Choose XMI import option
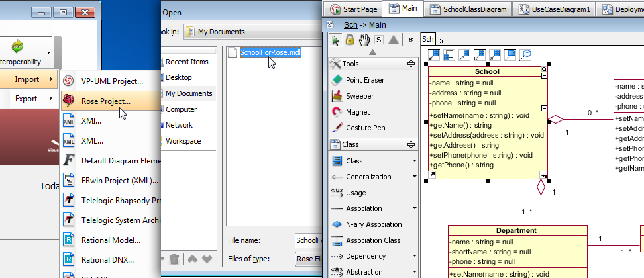644x278 pixels. [111, 121]
